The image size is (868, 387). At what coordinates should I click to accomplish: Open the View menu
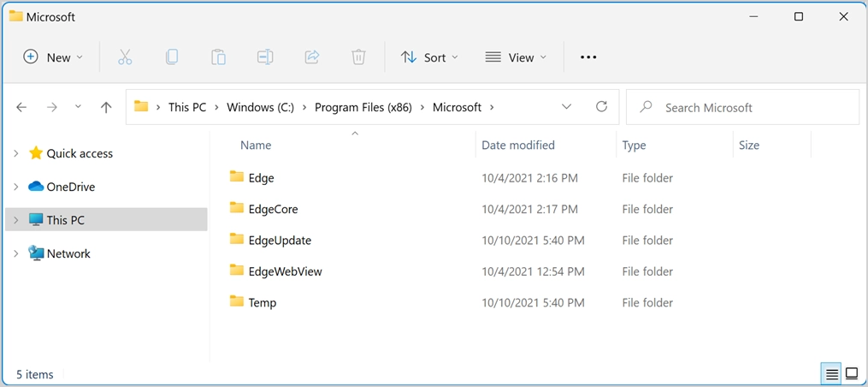[516, 57]
